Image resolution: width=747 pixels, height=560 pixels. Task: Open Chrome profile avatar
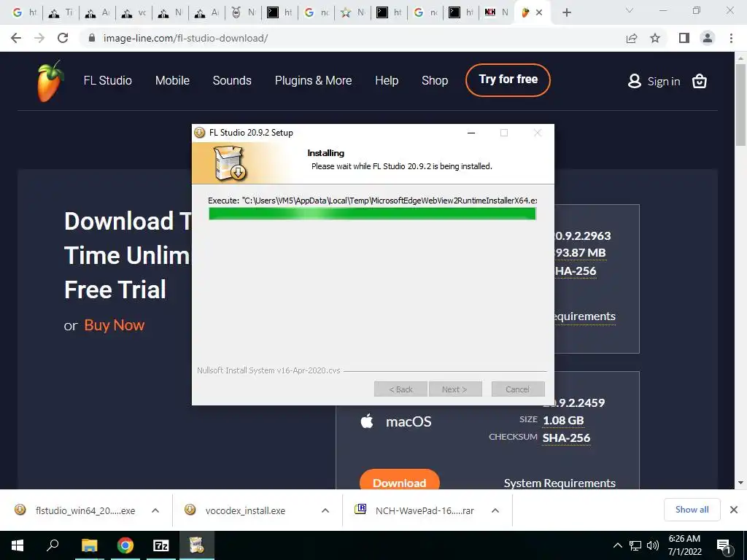pos(708,38)
